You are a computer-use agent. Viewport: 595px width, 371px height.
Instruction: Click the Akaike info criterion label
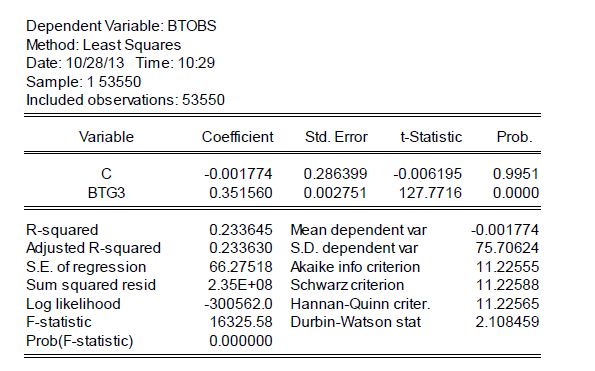coord(355,267)
